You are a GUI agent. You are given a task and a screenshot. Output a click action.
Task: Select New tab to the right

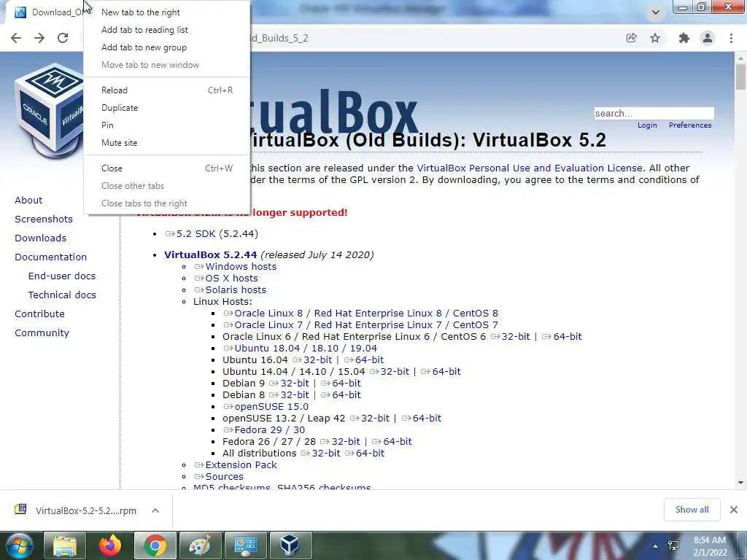167,12
